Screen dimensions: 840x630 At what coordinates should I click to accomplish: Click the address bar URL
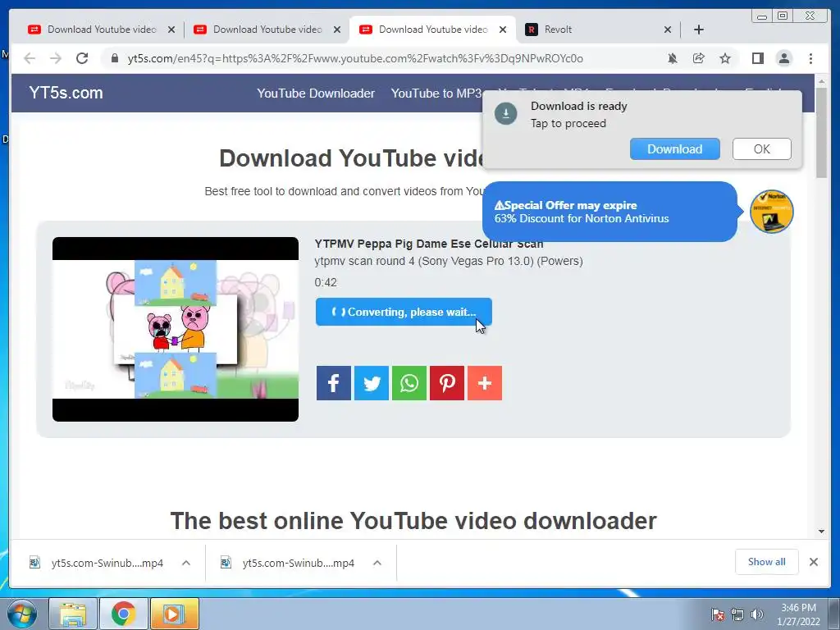click(x=355, y=58)
